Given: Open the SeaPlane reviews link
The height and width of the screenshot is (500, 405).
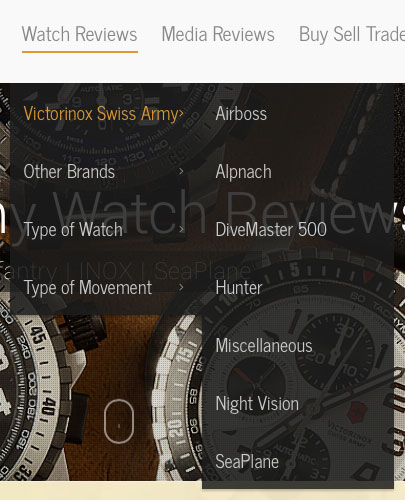Looking at the screenshot, I should coord(247,462).
